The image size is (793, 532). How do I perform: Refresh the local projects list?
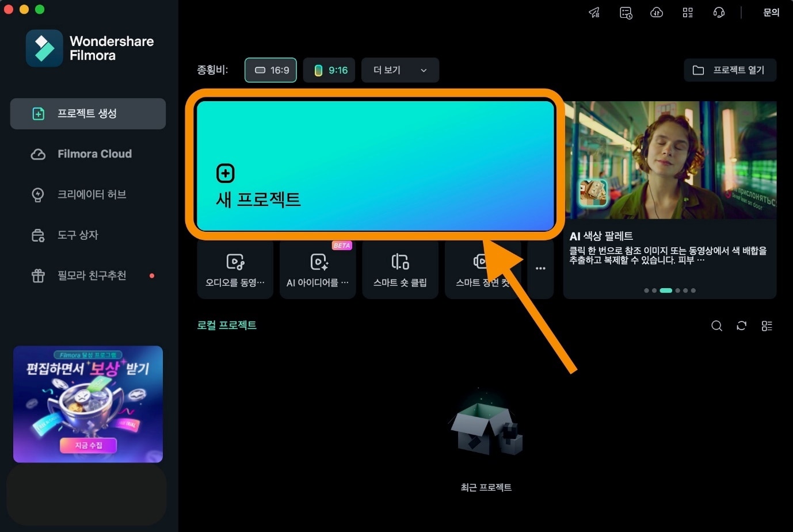pyautogui.click(x=741, y=326)
